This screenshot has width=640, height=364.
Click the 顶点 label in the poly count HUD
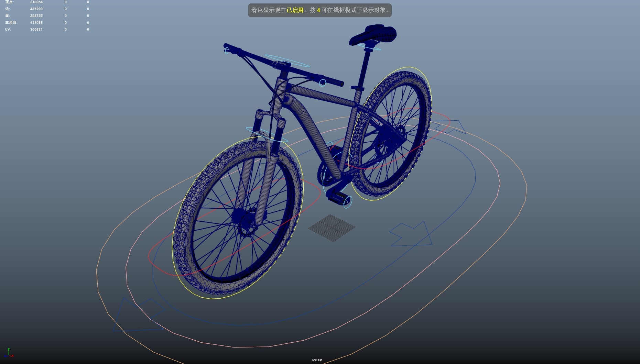(x=9, y=2)
